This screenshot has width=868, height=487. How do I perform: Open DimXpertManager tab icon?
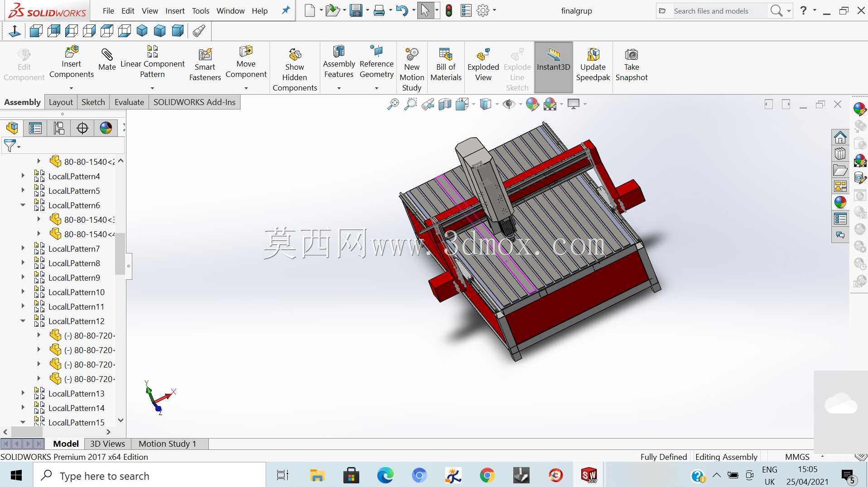[x=82, y=128]
